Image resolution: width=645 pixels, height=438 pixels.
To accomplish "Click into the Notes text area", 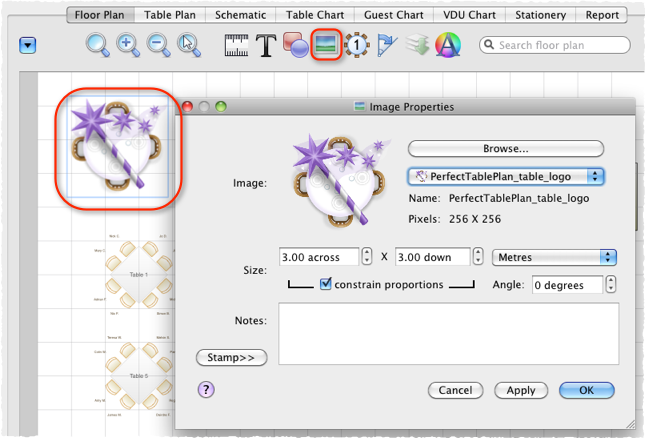I will tap(447, 334).
